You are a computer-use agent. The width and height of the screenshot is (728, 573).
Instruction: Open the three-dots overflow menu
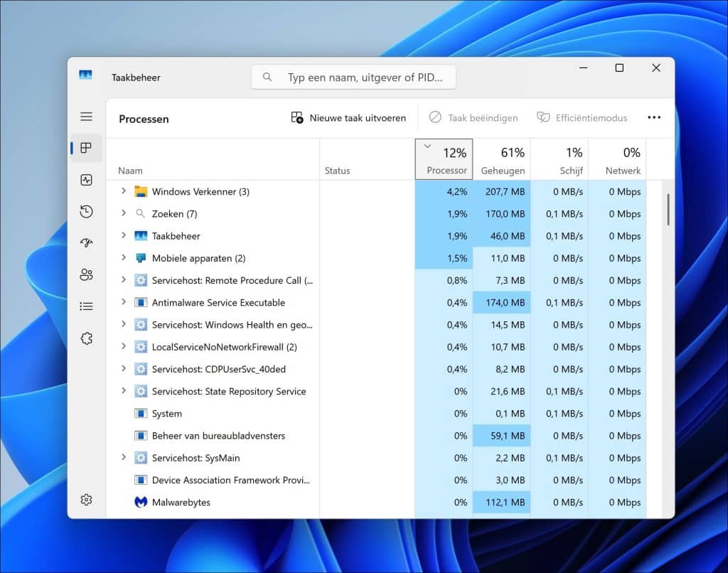coord(654,117)
